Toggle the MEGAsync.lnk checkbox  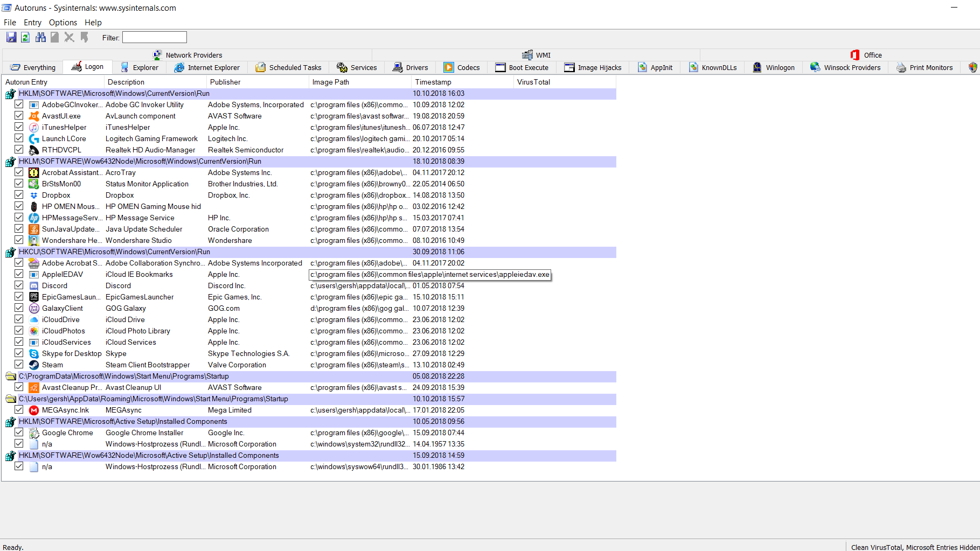(x=19, y=410)
